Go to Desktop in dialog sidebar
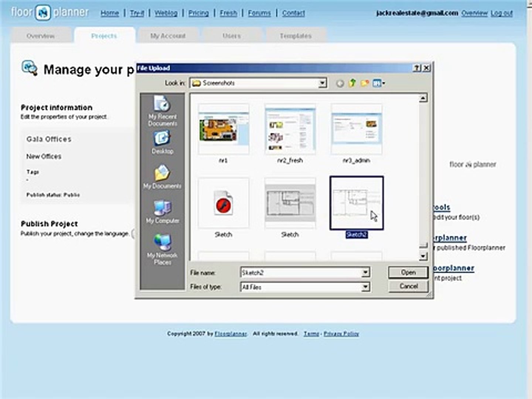 point(162,143)
